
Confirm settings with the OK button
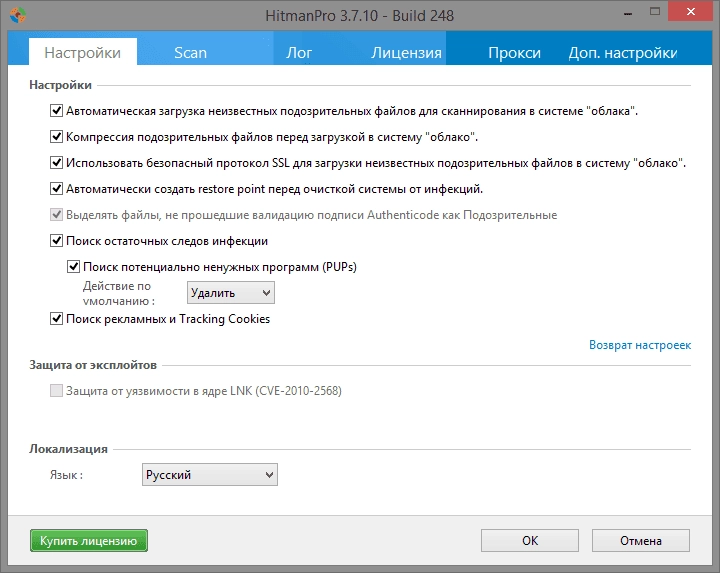530,540
